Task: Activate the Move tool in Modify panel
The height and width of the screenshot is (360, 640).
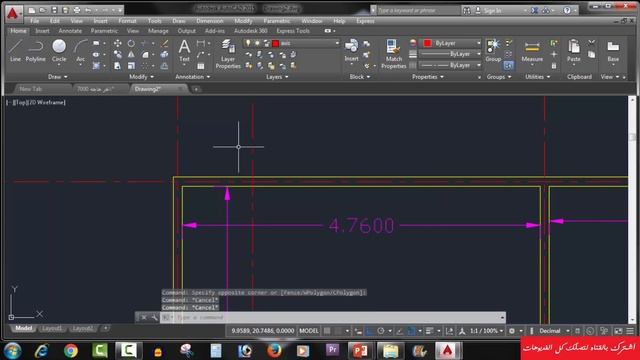Action: [x=118, y=43]
